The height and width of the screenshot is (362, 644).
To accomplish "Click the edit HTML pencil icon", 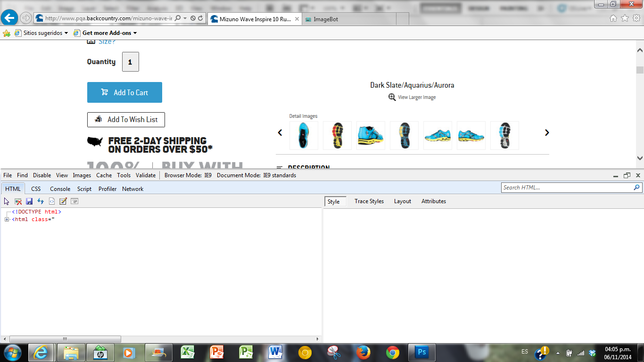I will click(63, 201).
